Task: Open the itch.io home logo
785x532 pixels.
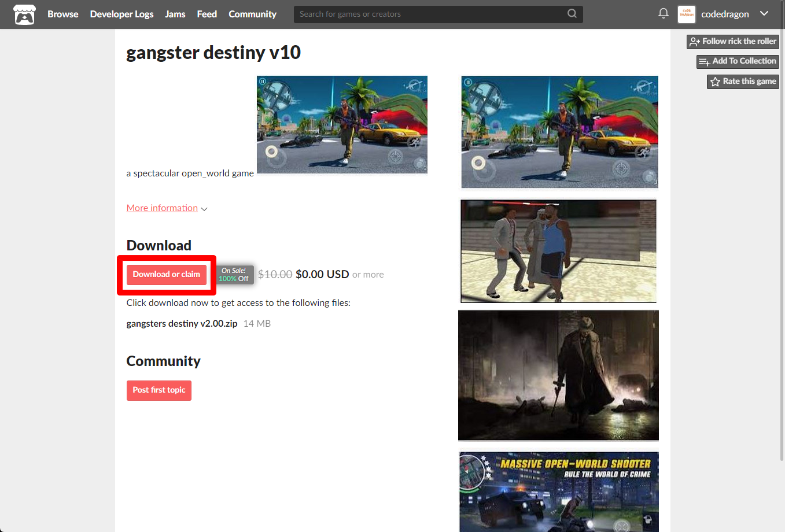Action: [x=24, y=14]
